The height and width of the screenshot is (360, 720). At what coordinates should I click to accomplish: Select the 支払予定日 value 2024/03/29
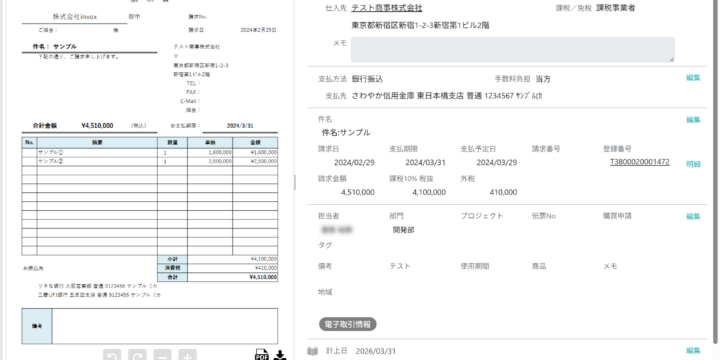[x=496, y=163]
